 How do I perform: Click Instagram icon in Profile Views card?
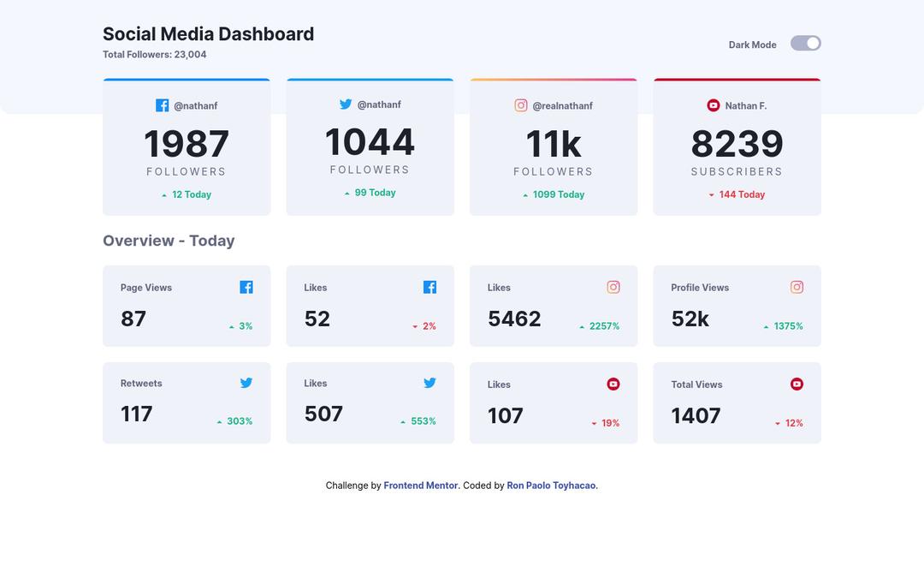pyautogui.click(x=797, y=287)
